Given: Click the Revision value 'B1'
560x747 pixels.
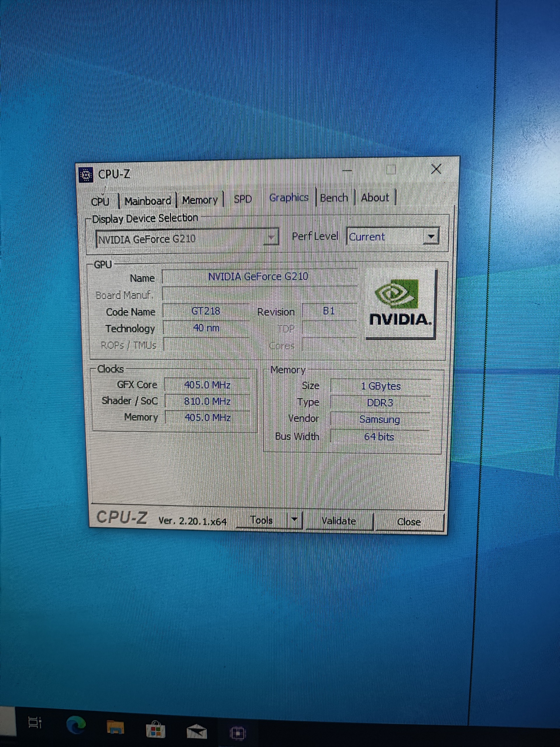Looking at the screenshot, I should pyautogui.click(x=329, y=311).
